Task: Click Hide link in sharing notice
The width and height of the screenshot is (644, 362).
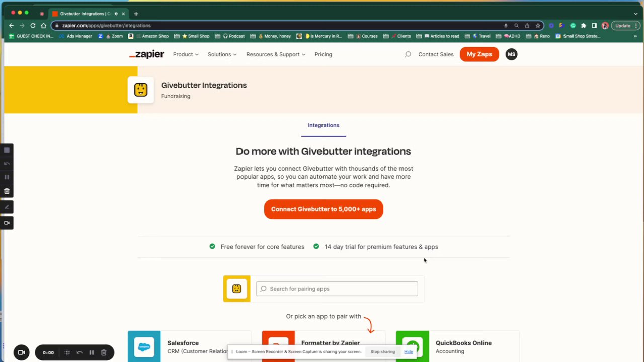Action: tap(409, 352)
